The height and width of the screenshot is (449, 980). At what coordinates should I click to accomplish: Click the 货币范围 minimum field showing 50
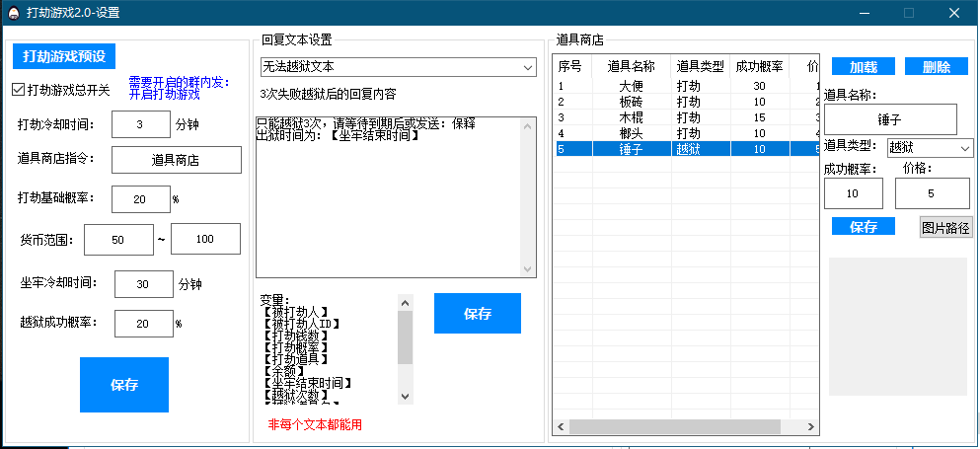tap(118, 239)
